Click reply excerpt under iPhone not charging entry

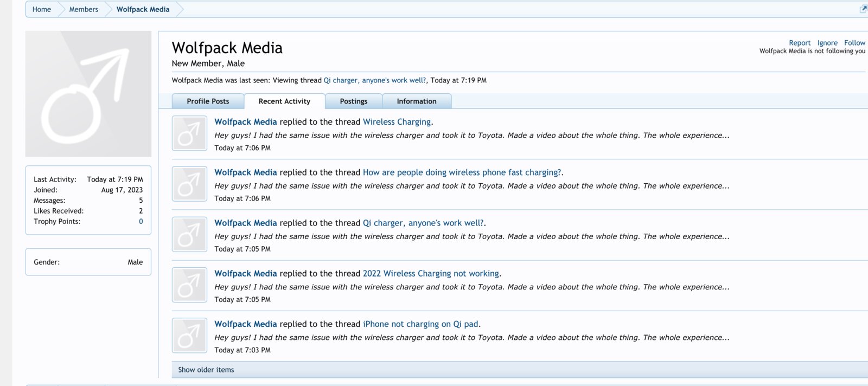click(x=472, y=337)
